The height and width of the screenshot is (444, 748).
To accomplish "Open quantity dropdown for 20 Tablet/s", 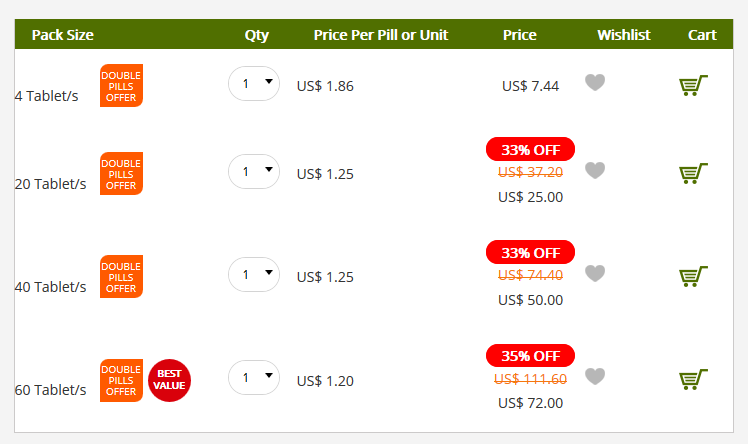I will 254,171.
